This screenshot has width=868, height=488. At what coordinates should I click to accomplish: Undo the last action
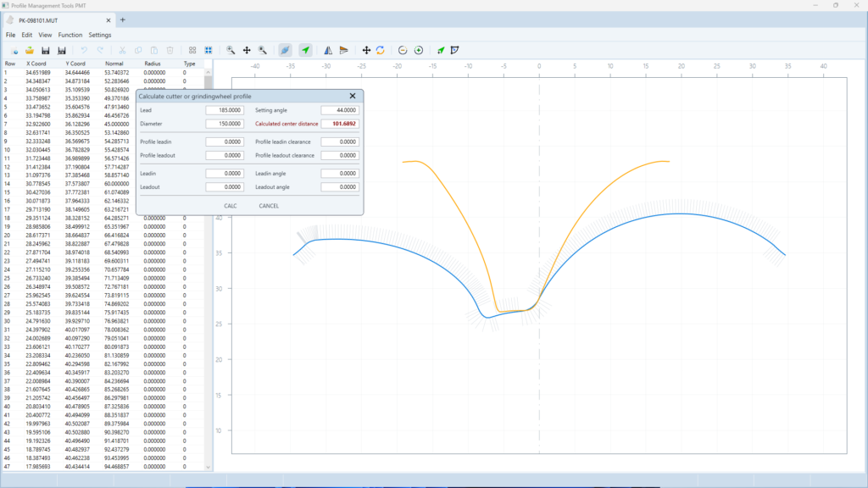coord(84,50)
